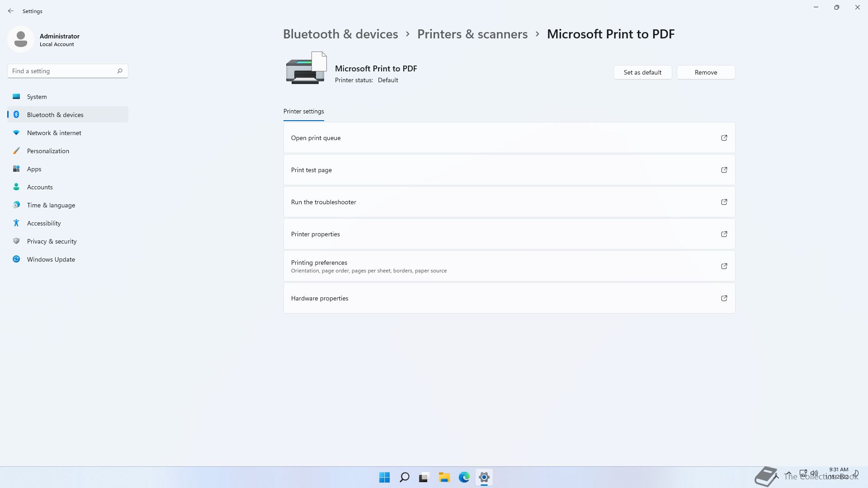Open the Windows Start menu

pos(385,477)
